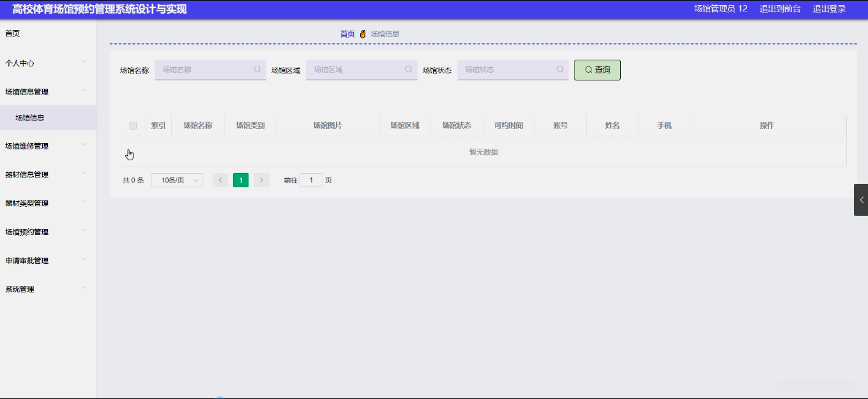Click 首页 breadcrumb link
This screenshot has height=399, width=868.
(x=347, y=34)
